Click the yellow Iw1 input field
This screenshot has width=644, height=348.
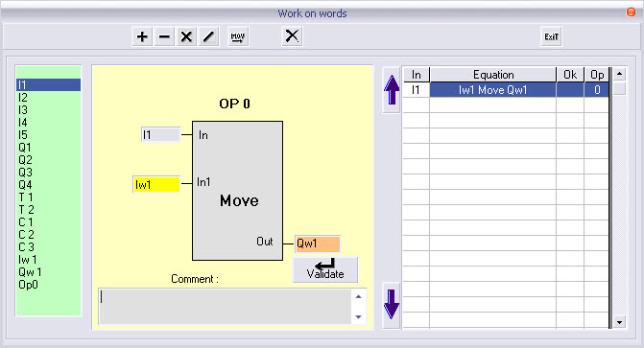pyautogui.click(x=156, y=185)
